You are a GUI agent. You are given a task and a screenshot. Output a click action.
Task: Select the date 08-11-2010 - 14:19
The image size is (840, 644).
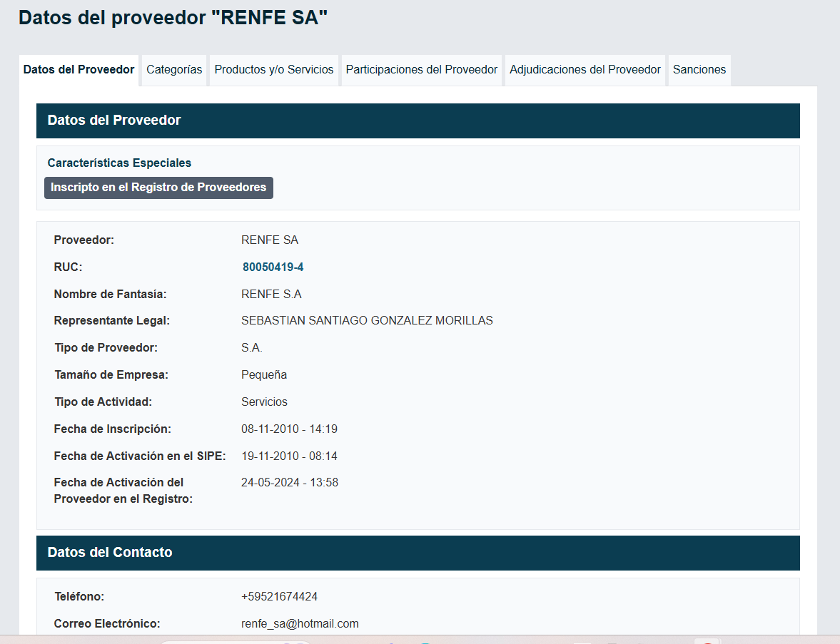click(289, 429)
